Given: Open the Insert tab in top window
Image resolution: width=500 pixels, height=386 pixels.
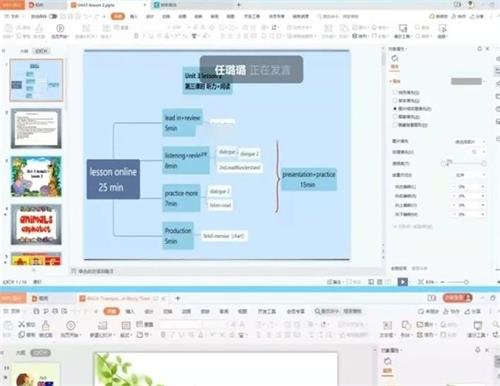Looking at the screenshot, I should 134,16.
